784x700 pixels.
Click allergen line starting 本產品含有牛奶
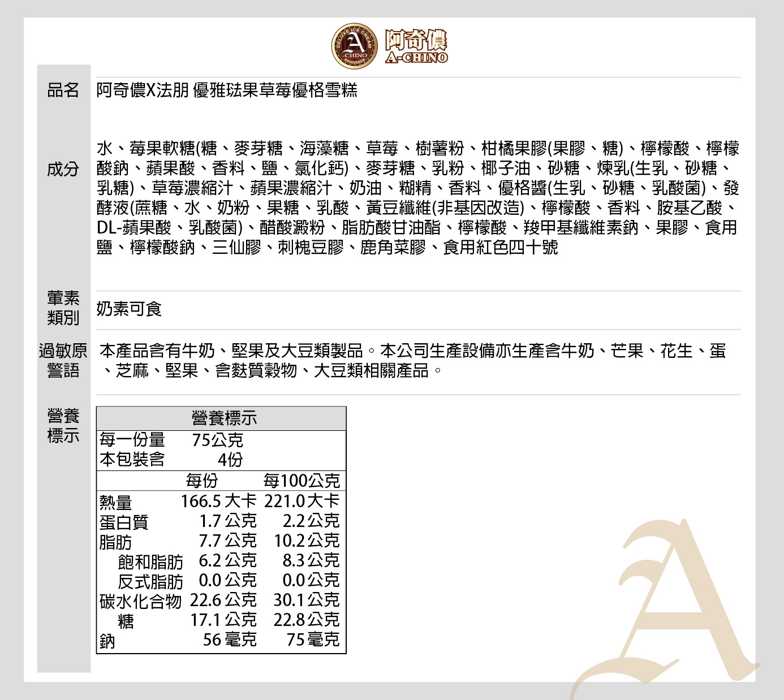pyautogui.click(x=413, y=351)
